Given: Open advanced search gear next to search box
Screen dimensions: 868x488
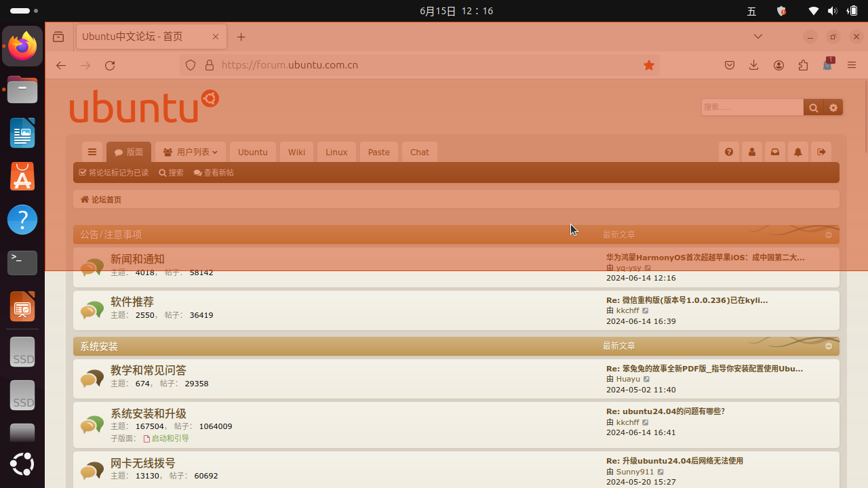Looking at the screenshot, I should 833,107.
